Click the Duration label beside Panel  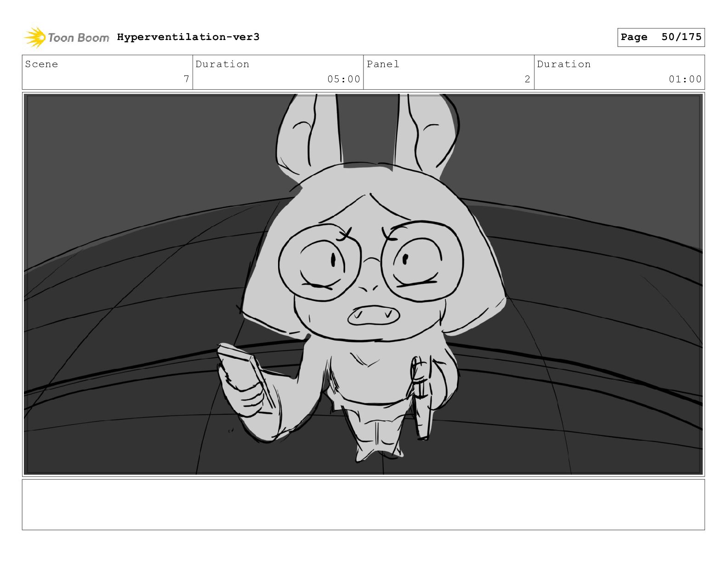pyautogui.click(x=564, y=64)
